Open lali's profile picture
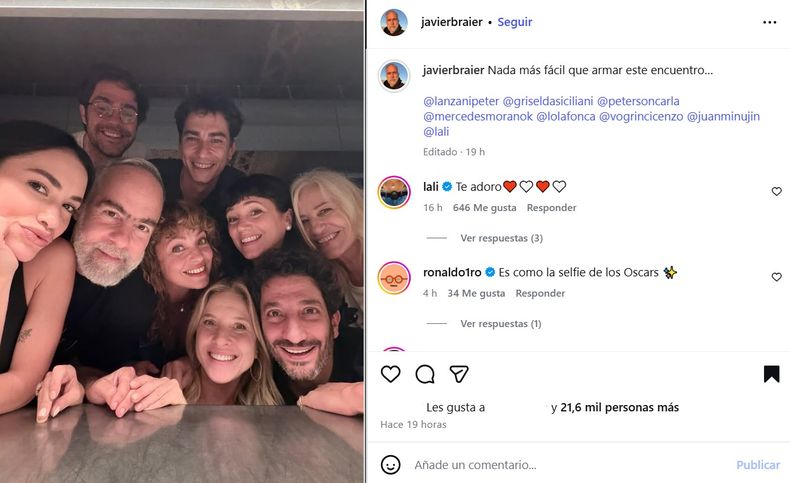 pyautogui.click(x=394, y=192)
